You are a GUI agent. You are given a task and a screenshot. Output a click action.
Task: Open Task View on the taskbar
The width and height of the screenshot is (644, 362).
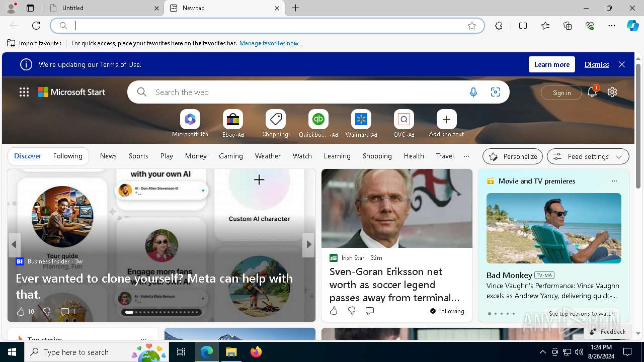click(181, 352)
